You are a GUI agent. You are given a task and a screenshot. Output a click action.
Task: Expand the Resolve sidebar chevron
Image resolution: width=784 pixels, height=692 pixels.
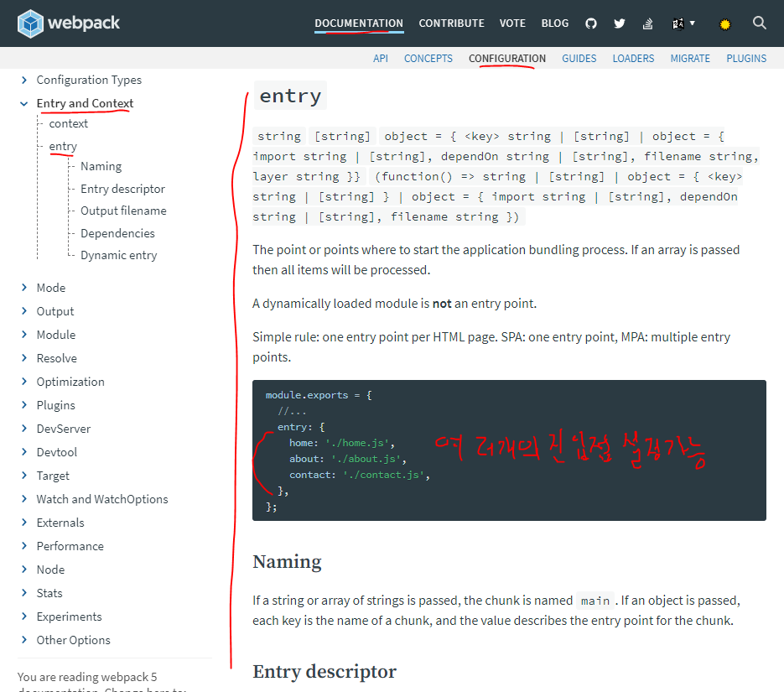24,357
